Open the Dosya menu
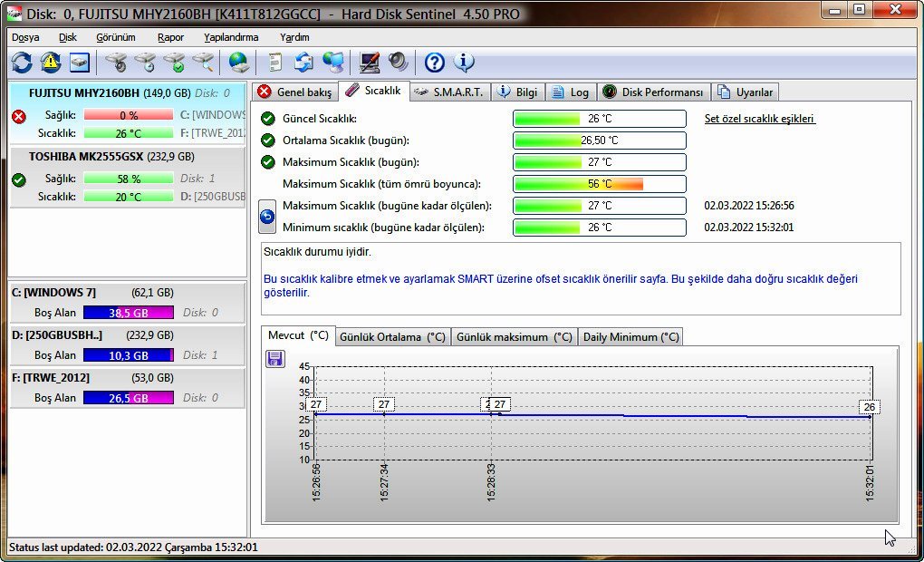 pyautogui.click(x=25, y=37)
